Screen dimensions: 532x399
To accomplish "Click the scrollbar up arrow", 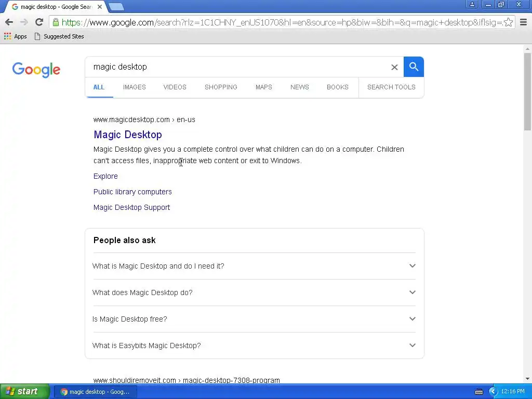I will pyautogui.click(x=527, y=49).
